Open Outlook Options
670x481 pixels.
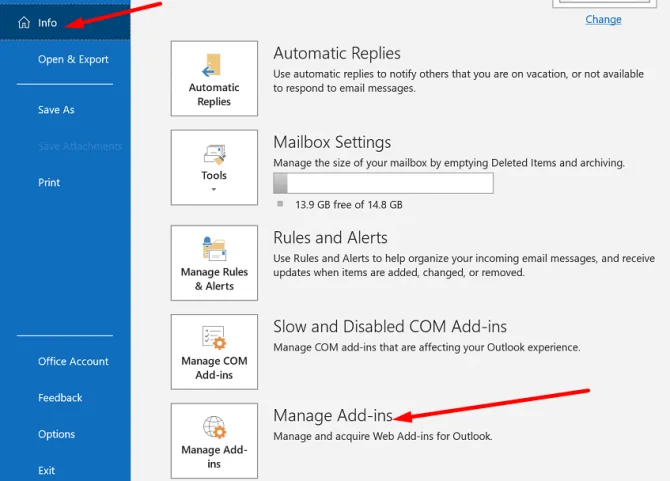[x=56, y=434]
